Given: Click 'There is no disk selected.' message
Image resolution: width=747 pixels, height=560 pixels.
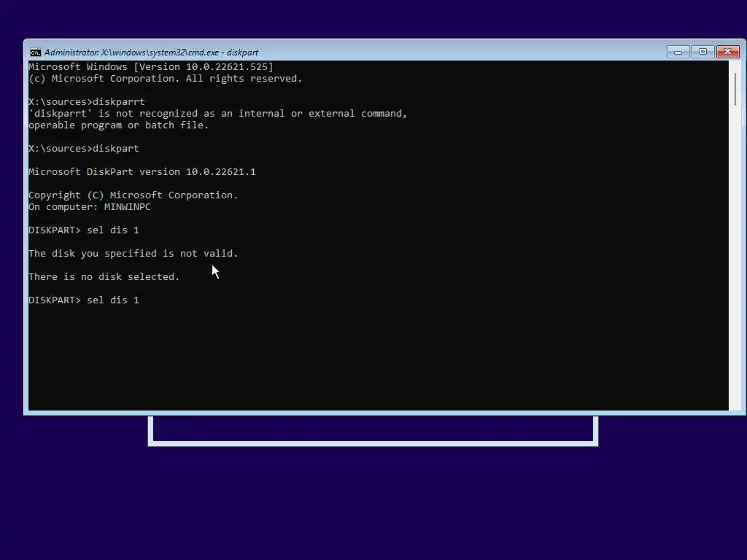Looking at the screenshot, I should 104,276.
